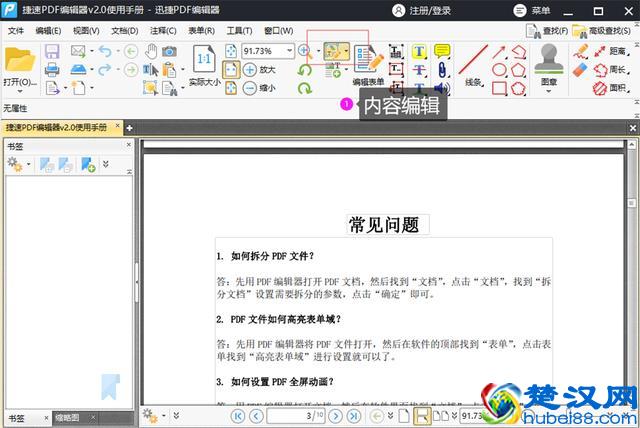Select the pencil drawing tool
Viewport: 640px width, 428px height.
[580, 51]
